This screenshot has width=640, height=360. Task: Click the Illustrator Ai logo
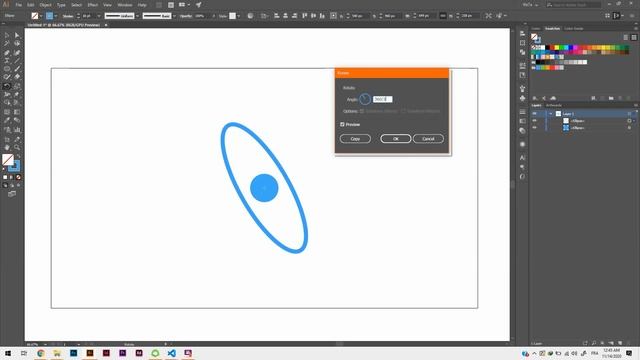6,4
